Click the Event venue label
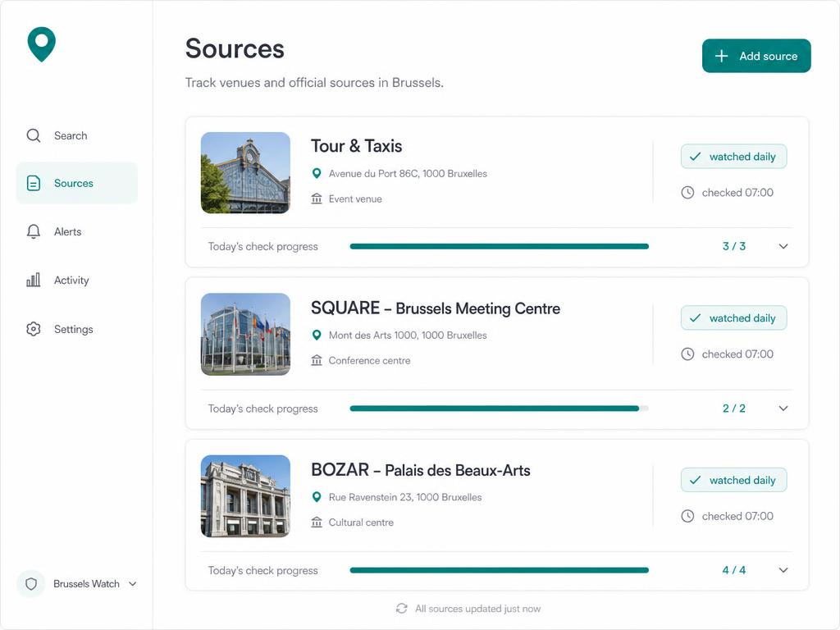840x630 pixels. (x=355, y=199)
